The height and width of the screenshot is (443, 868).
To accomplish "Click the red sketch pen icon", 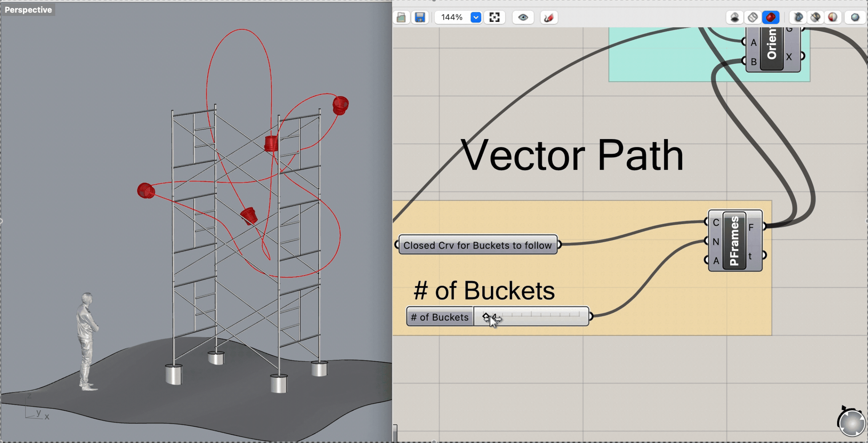I will 549,17.
